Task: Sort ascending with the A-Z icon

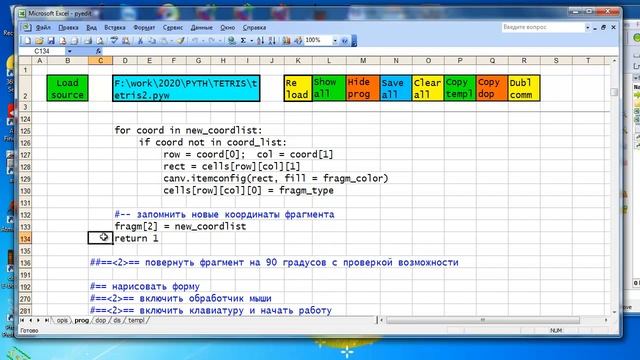Action: click(260, 40)
